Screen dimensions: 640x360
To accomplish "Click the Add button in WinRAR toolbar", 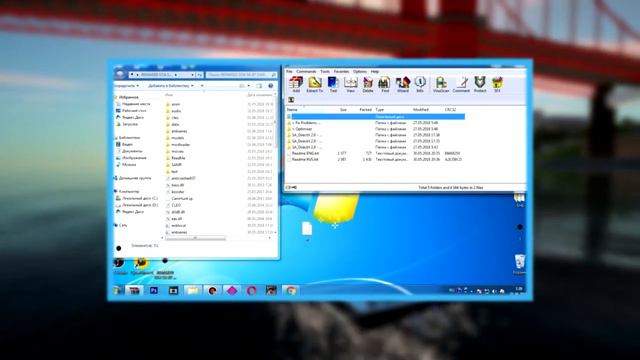I will click(x=296, y=84).
